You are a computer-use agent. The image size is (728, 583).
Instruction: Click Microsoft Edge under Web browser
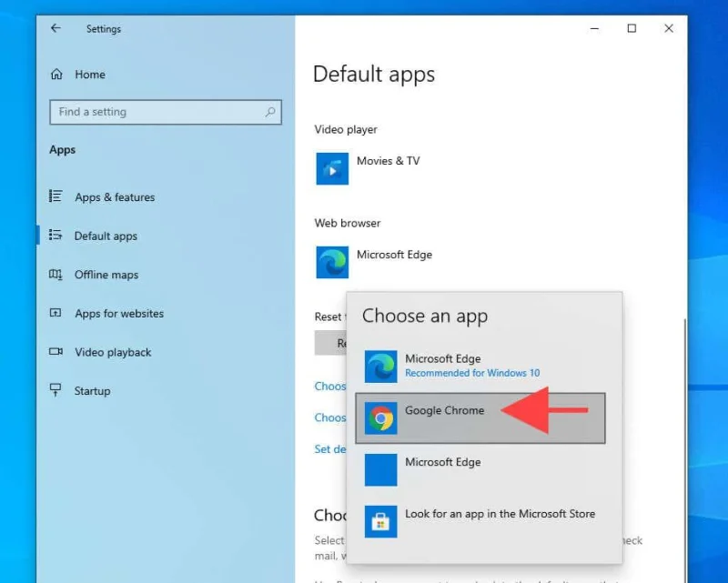[x=394, y=255]
